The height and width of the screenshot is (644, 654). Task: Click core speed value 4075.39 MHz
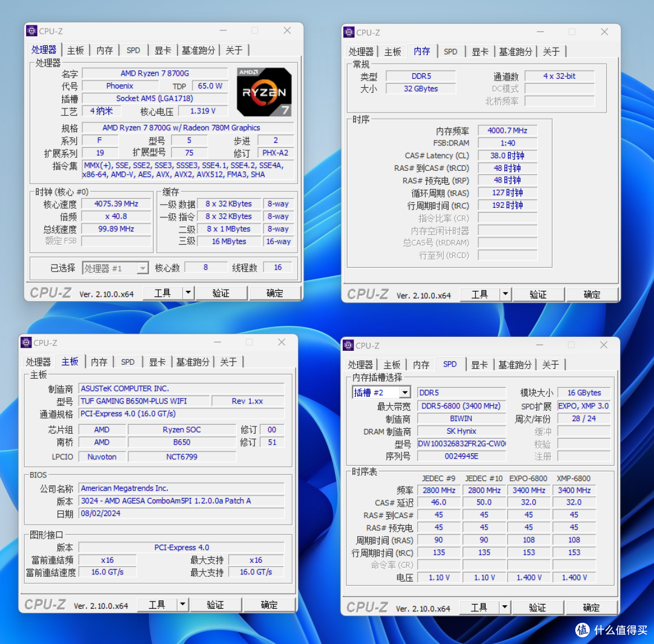[x=116, y=204]
